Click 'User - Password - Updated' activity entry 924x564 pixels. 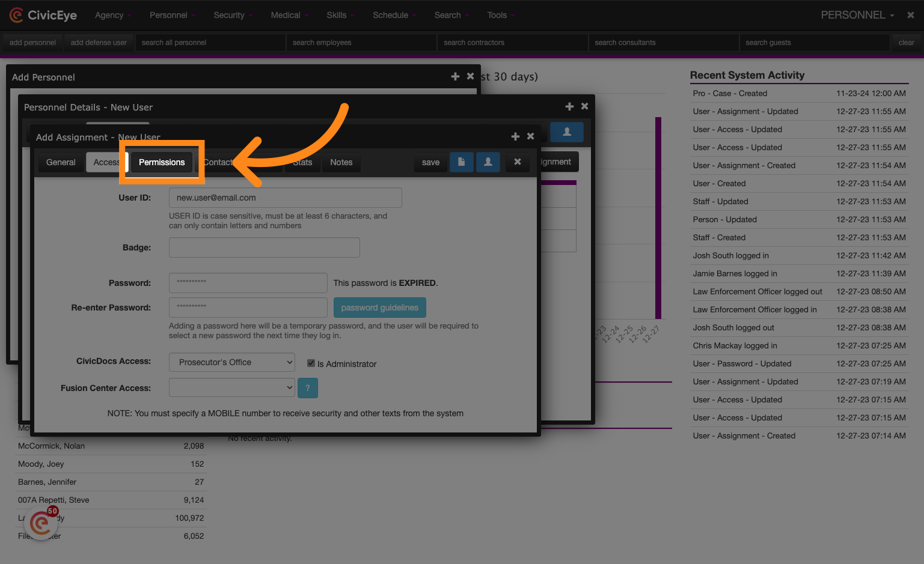point(799,363)
